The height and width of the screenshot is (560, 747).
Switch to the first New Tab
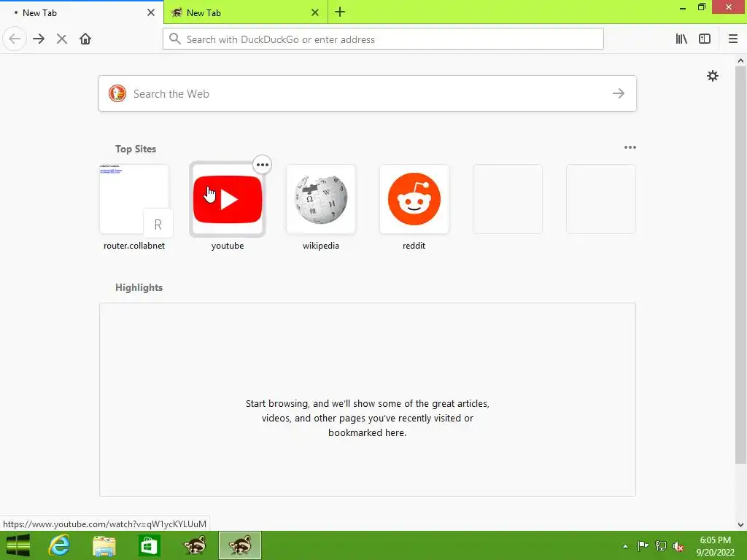point(82,12)
